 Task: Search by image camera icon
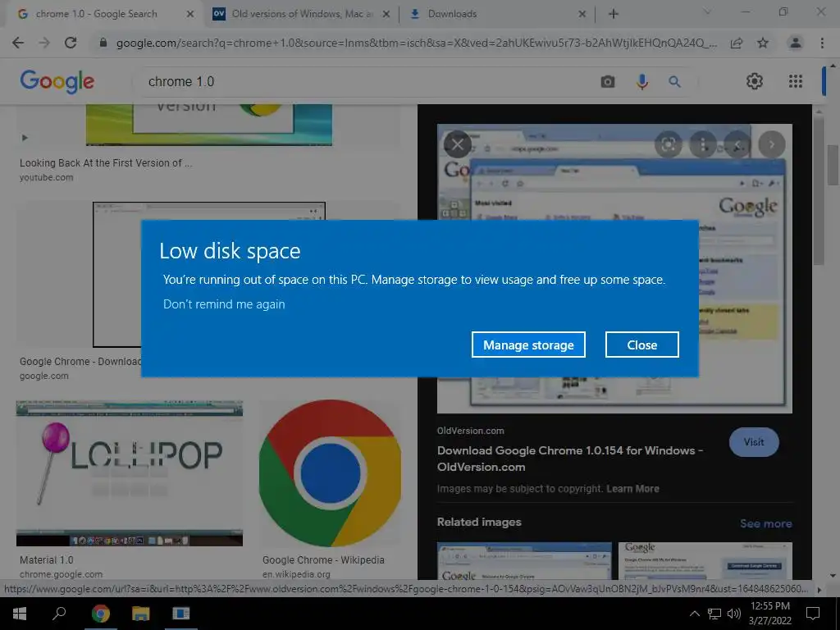608,81
